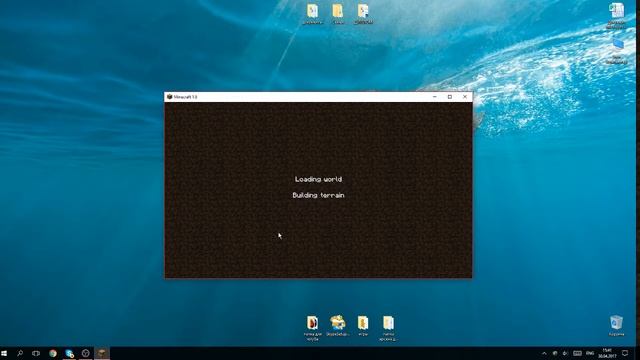Click Minecraft window title bar icon

pos(169,97)
